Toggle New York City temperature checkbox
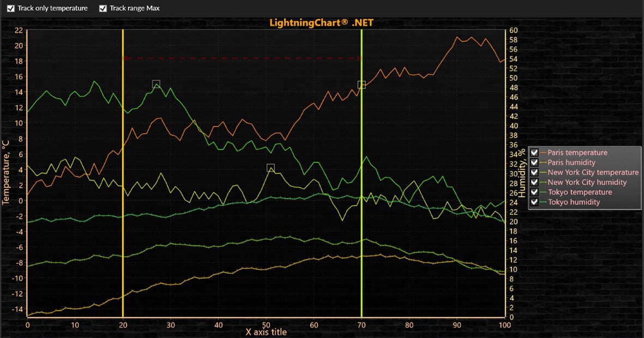This screenshot has width=644, height=338. point(534,173)
